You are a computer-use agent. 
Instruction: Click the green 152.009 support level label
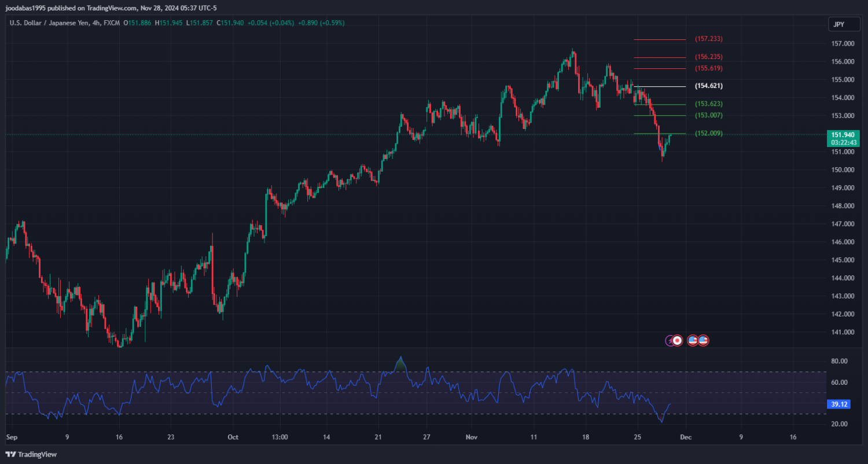point(708,134)
